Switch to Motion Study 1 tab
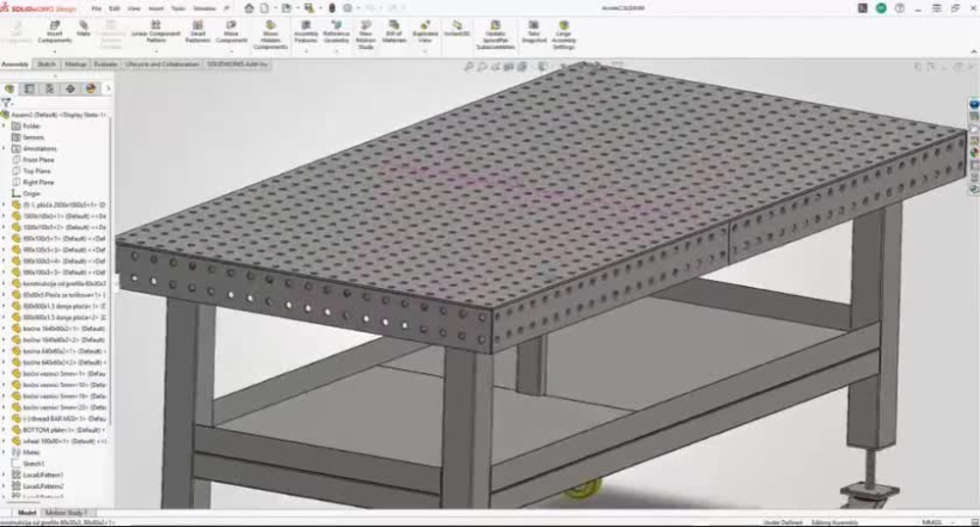 tap(66, 512)
